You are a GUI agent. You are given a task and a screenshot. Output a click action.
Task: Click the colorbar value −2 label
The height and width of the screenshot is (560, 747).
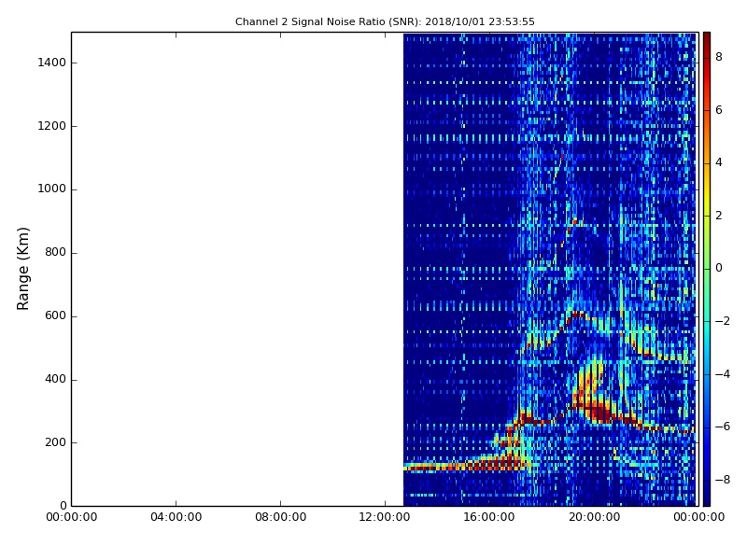pos(723,321)
